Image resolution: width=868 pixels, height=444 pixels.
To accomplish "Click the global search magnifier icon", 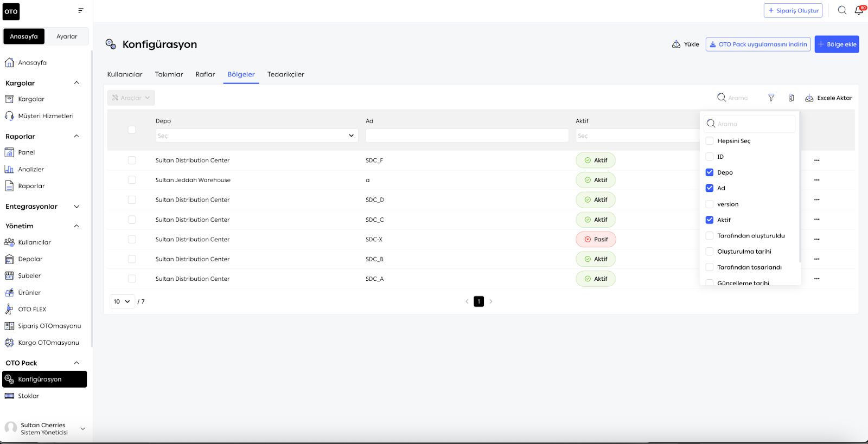I will [842, 10].
